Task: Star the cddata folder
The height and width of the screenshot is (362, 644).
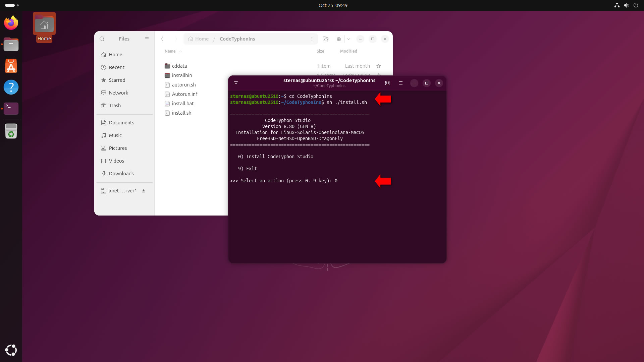Action: click(x=379, y=66)
